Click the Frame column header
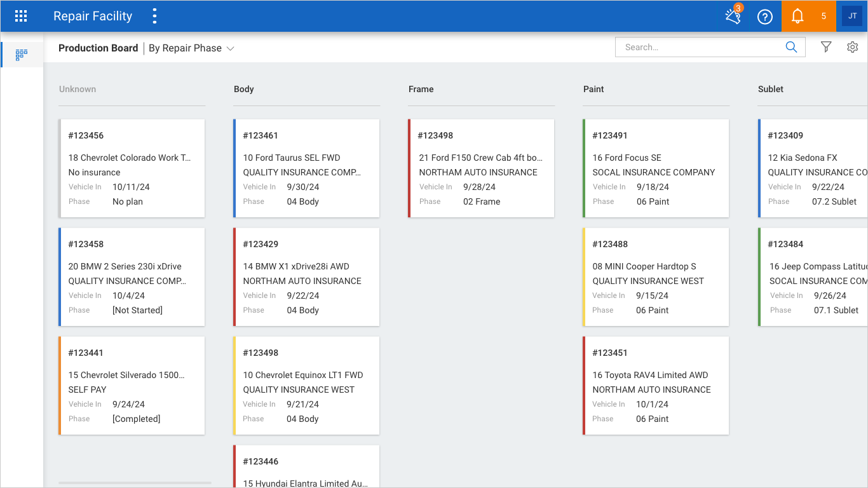Screen dimensions: 868x488 click(x=421, y=89)
